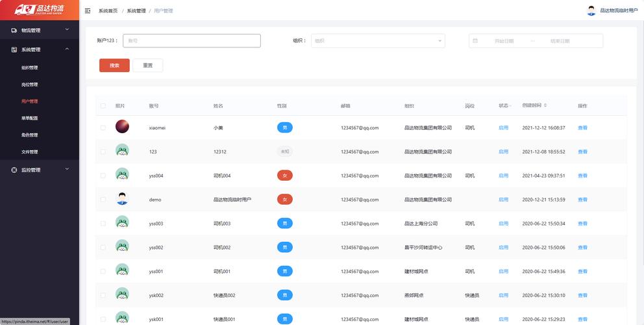Click the avatar of yss003
The width and height of the screenshot is (644, 325).
coord(122,222)
